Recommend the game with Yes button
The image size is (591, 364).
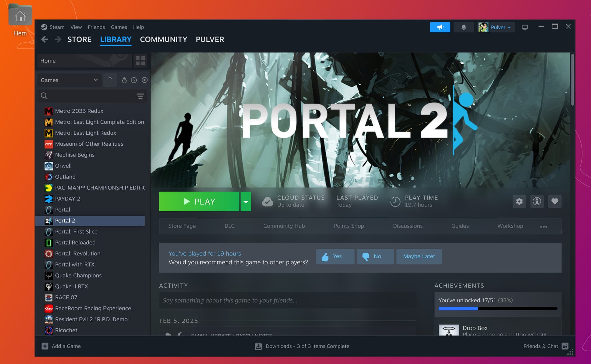335,256
